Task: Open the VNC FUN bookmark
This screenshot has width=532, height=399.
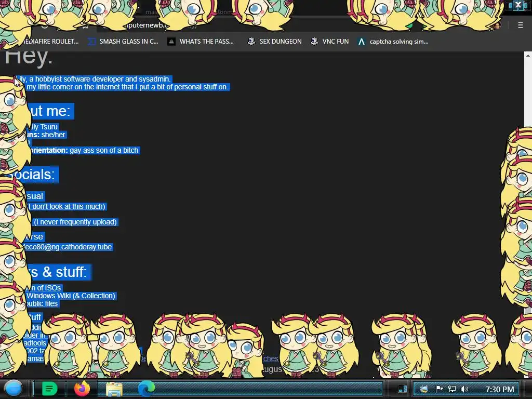Action: click(330, 42)
